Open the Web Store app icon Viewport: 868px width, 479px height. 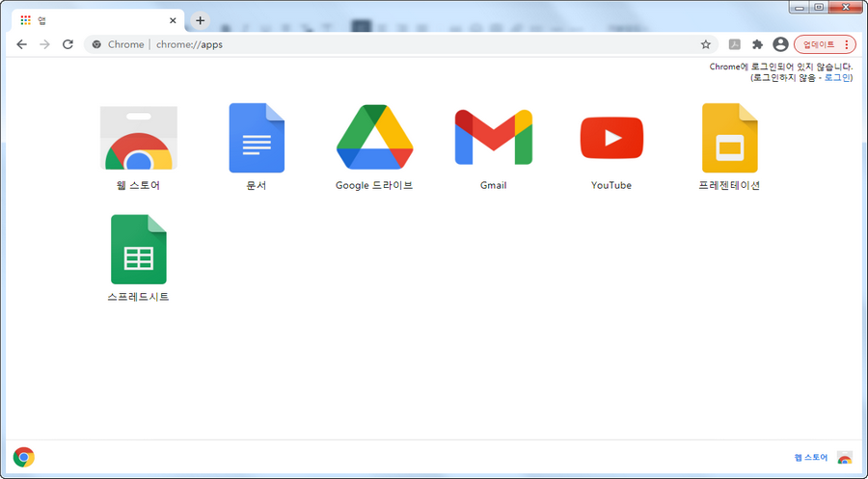coord(138,138)
